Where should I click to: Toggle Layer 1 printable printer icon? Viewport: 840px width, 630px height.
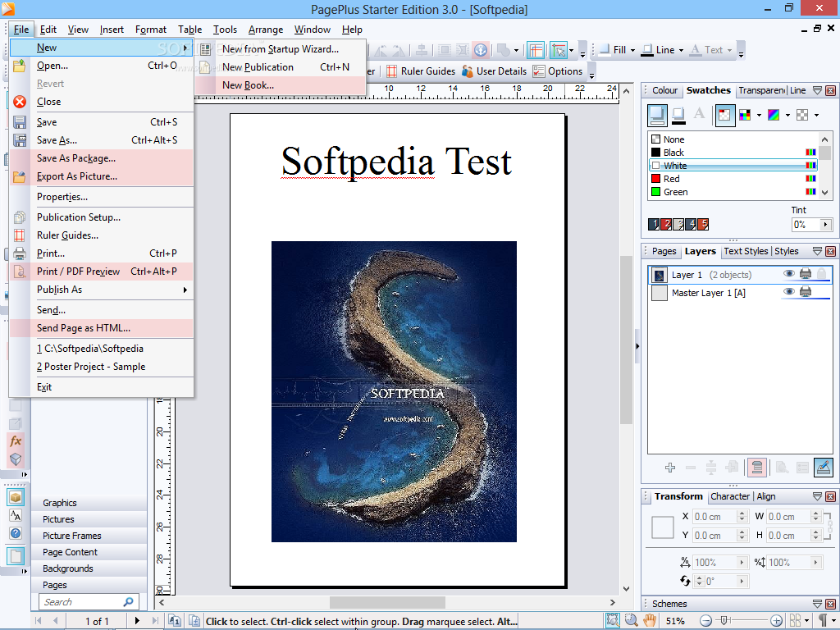coord(806,274)
